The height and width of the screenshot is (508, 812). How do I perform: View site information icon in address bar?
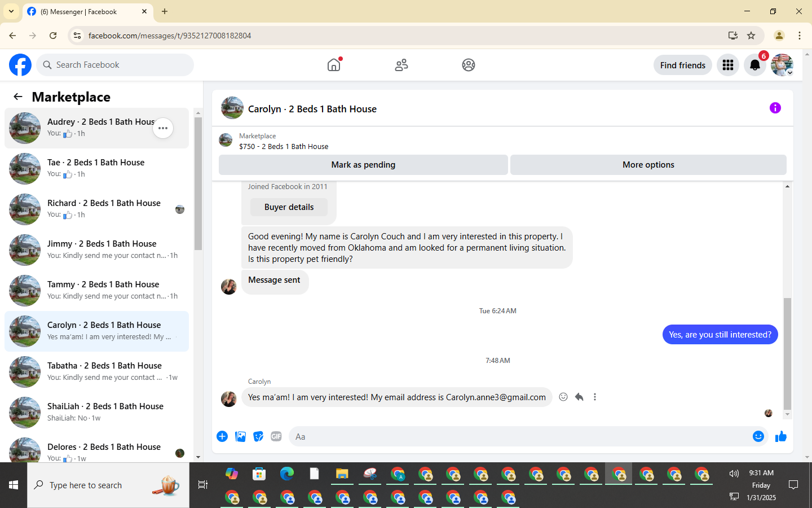pos(77,36)
